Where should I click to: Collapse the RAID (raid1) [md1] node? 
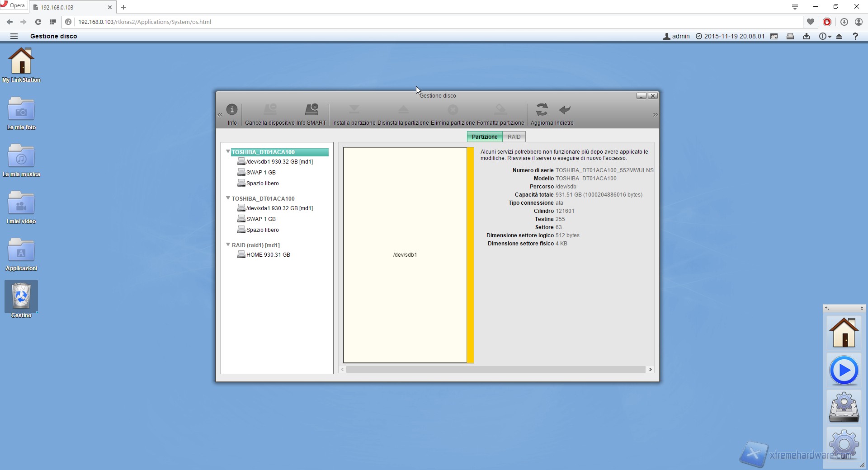point(228,245)
